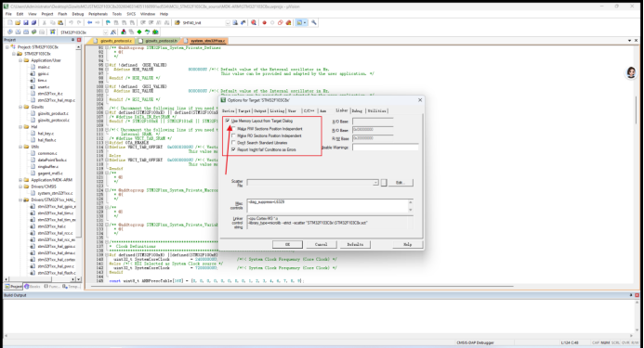The height and width of the screenshot is (348, 644).
Task: Click the Edit... button for scatter file
Action: pos(400,182)
